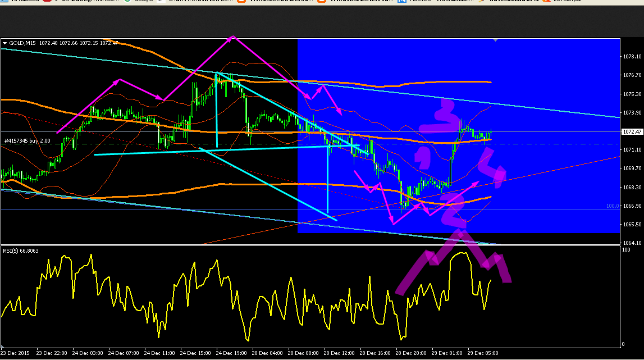Viewport: 644px width, 360px height.
Task: Click price axis value 1071.10
Action: pyautogui.click(x=632, y=150)
